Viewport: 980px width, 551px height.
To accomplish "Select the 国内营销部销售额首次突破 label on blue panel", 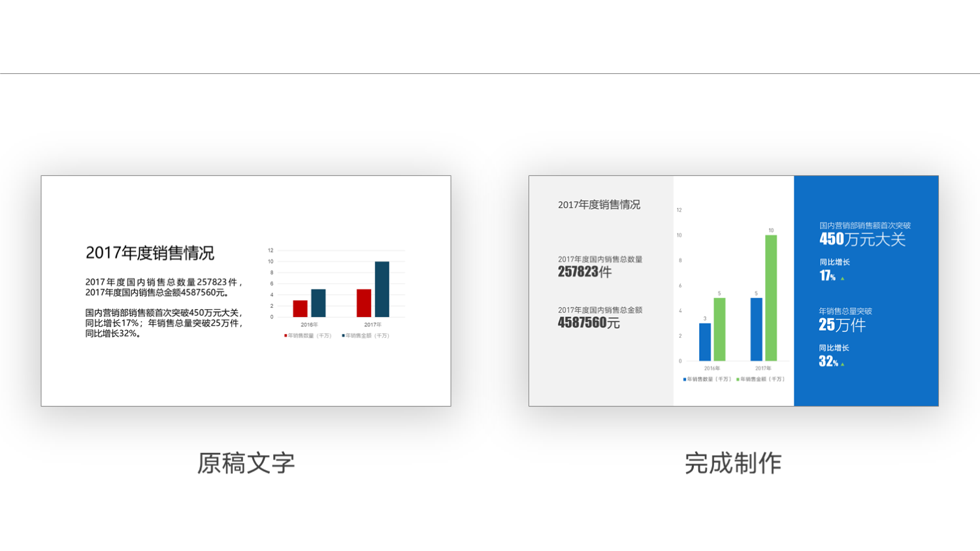I will click(865, 225).
